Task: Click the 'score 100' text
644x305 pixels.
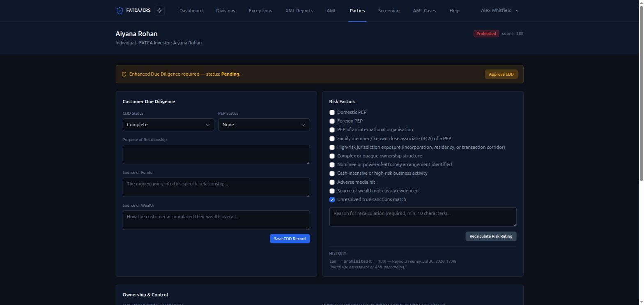Action: tap(513, 34)
